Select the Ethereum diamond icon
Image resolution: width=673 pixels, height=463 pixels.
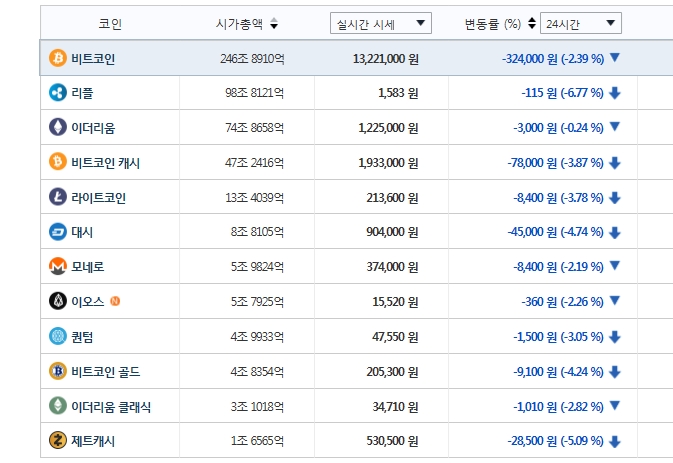[x=58, y=127]
